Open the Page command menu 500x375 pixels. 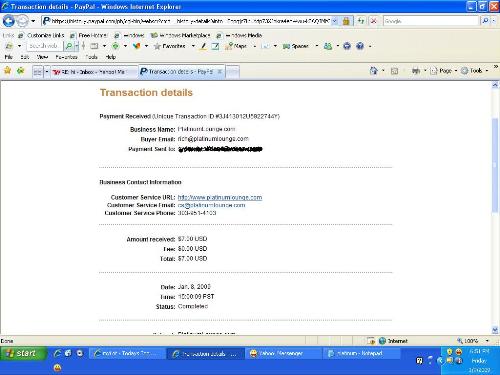pos(444,71)
